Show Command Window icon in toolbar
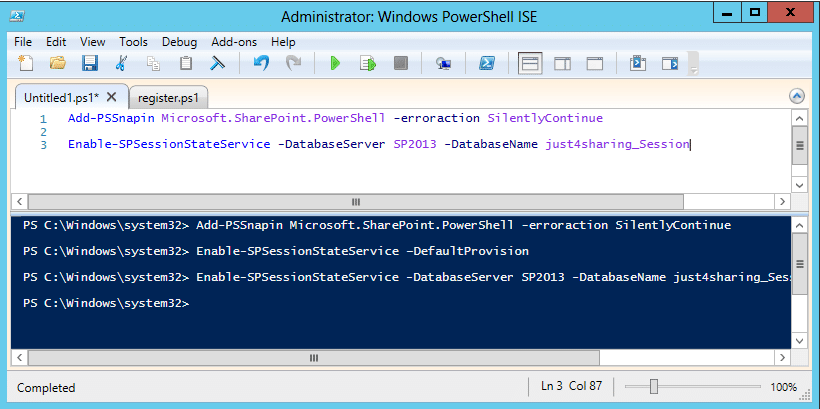This screenshot has height=409, width=820. pyautogui.click(x=637, y=64)
